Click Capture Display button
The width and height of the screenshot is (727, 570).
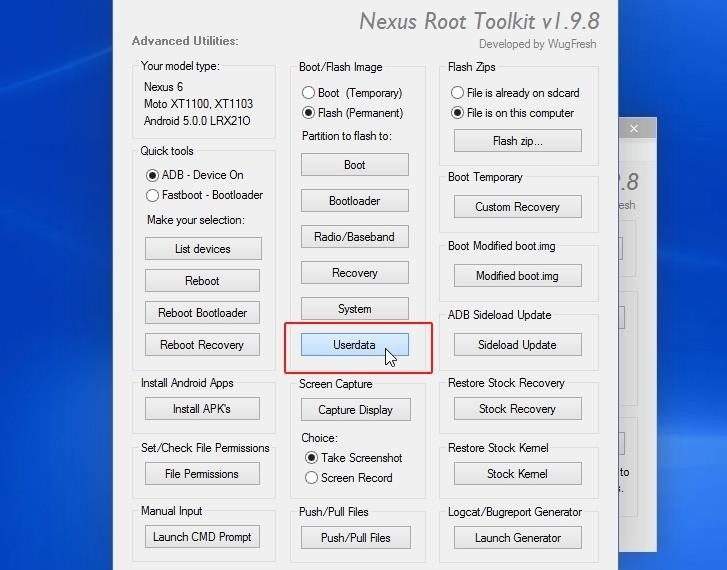356,410
